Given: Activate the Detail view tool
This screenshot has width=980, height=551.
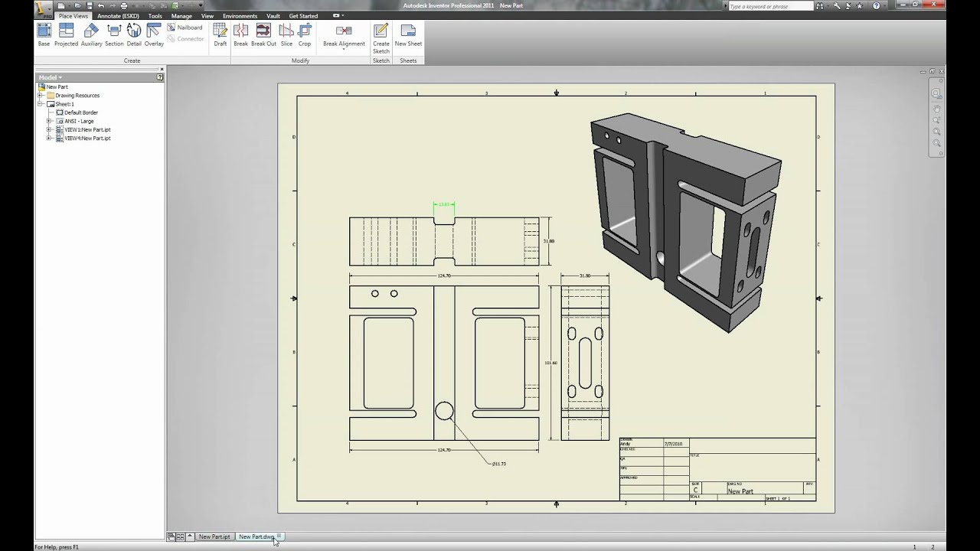Looking at the screenshot, I should 134,34.
